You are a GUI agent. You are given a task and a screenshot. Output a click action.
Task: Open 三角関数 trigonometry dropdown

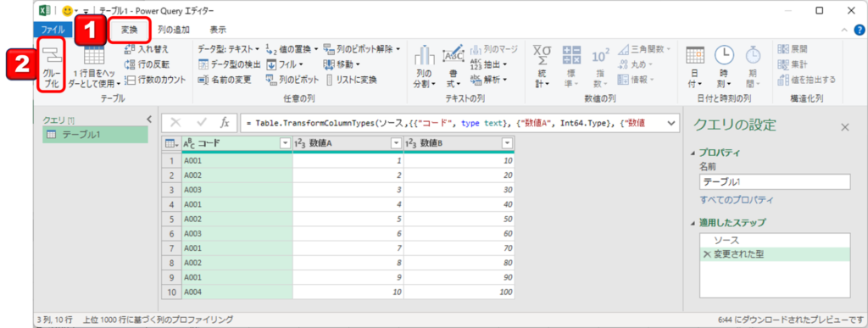pos(643,49)
